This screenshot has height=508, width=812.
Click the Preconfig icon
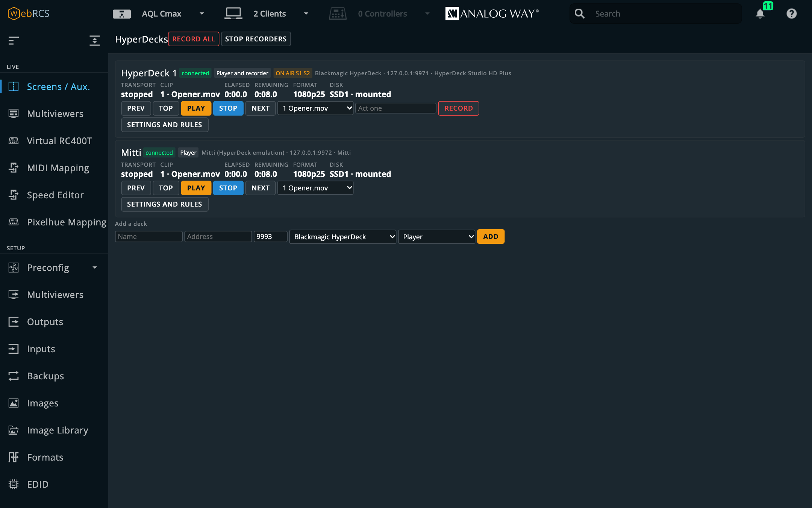pos(14,268)
